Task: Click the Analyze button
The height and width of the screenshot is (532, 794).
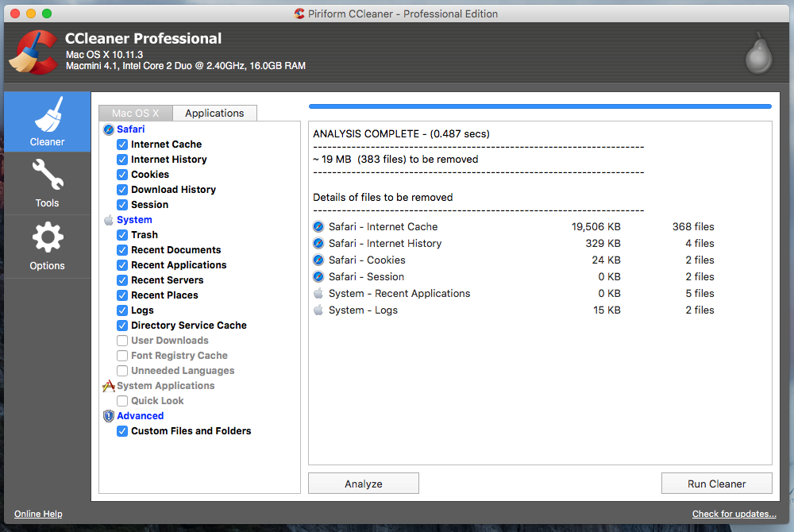Action: (x=364, y=484)
